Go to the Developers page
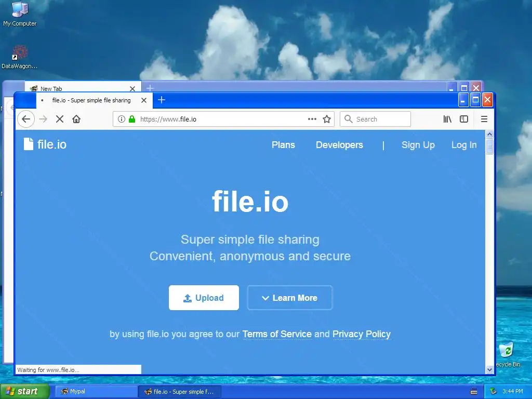Viewport: 532px width, 399px height. [x=339, y=145]
